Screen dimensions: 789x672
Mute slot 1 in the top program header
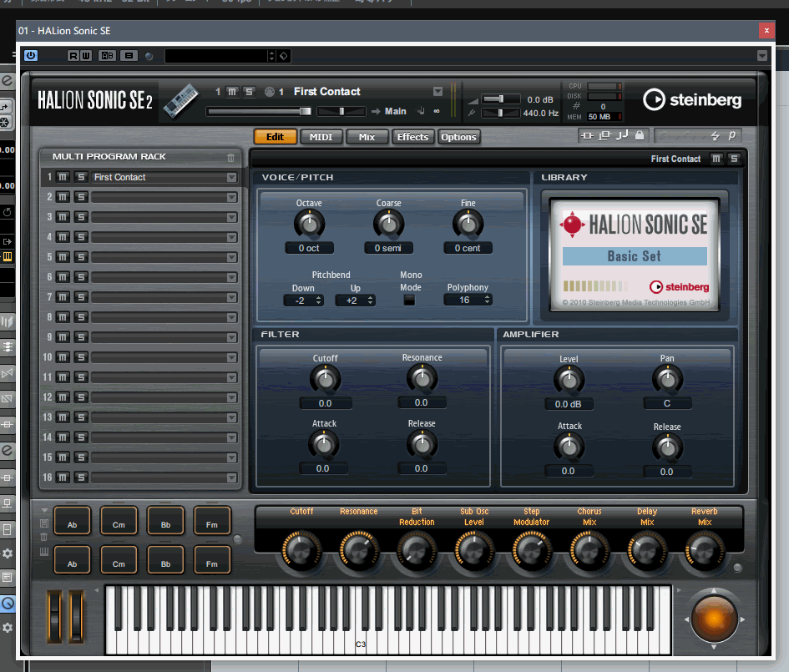tap(232, 92)
